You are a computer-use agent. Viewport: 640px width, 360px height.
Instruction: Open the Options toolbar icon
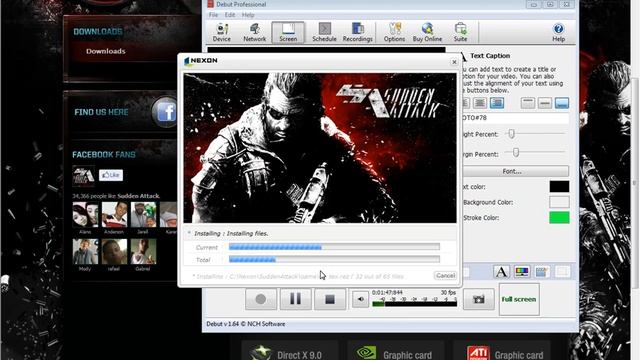(x=394, y=32)
